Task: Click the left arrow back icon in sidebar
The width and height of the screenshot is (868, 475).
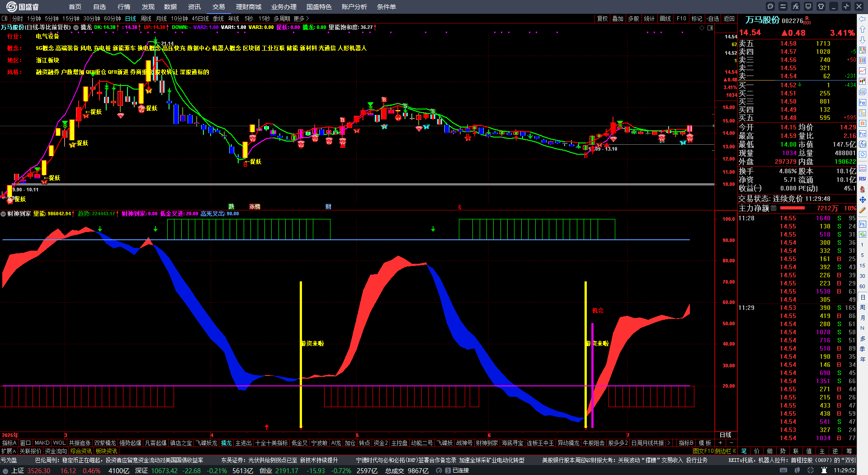Action: (863, 19)
